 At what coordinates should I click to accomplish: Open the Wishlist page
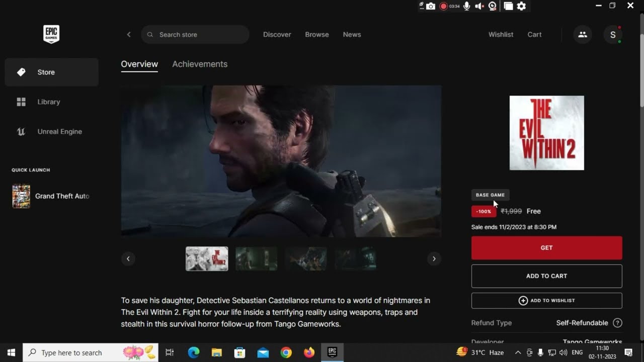[501, 34]
